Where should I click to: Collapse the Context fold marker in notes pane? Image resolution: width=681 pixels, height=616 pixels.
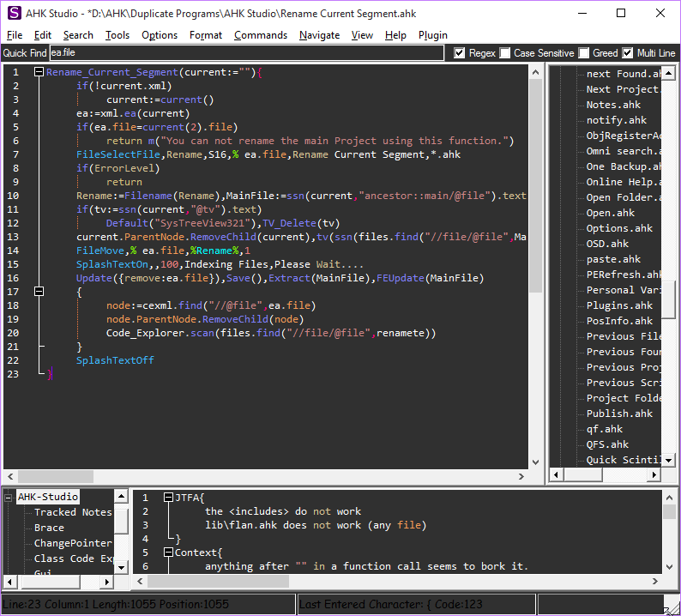167,553
